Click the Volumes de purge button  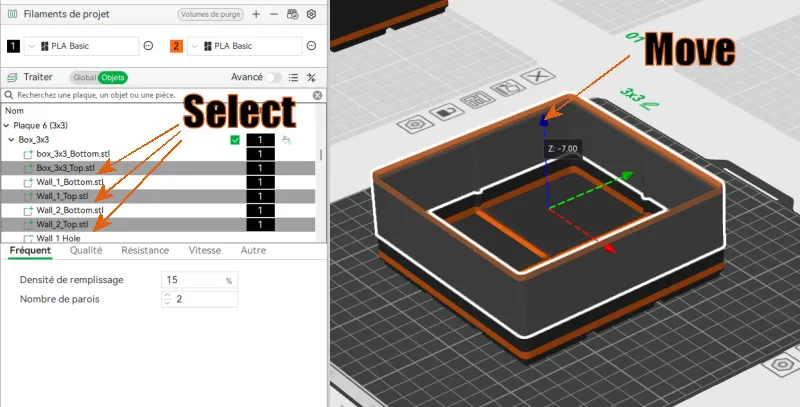[x=211, y=14]
